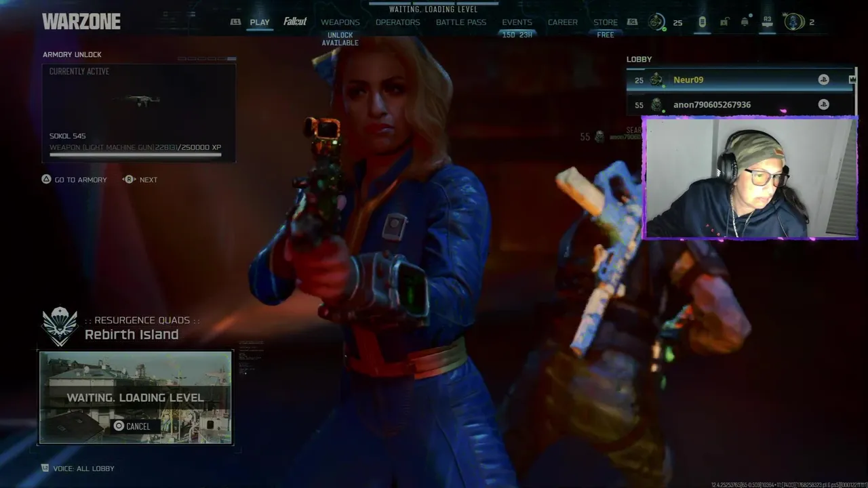Click PlayStation platform icon beside anon790605267936
The image size is (868, 488).
(823, 104)
